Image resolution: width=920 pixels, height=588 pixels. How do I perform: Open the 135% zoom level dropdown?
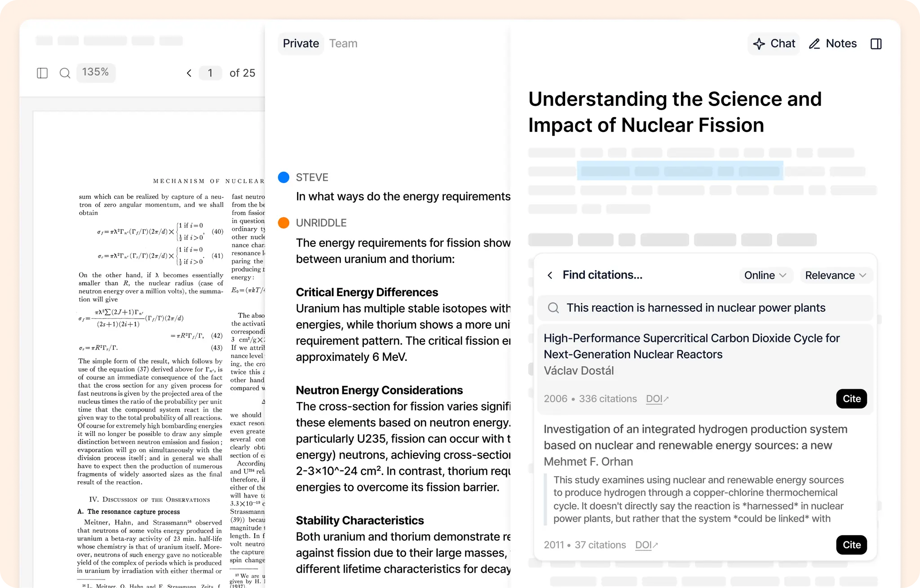pyautogui.click(x=96, y=72)
